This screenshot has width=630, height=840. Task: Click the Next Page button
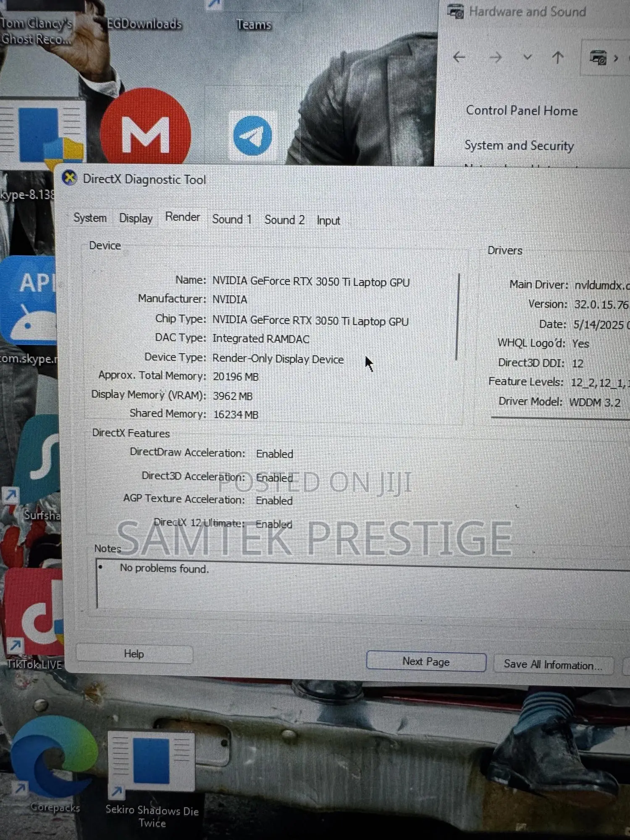pyautogui.click(x=426, y=661)
